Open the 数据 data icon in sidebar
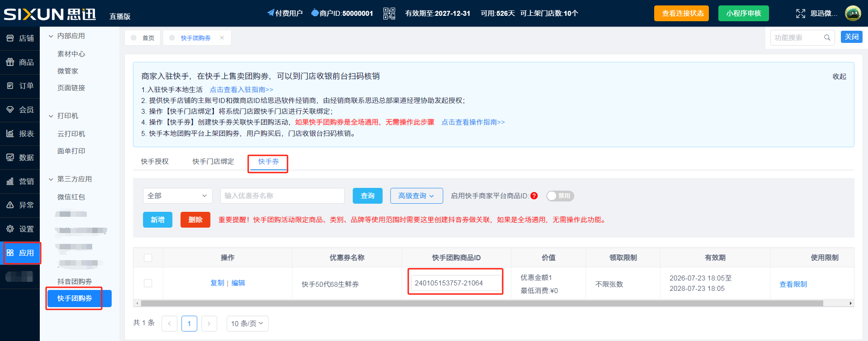 pyautogui.click(x=10, y=158)
